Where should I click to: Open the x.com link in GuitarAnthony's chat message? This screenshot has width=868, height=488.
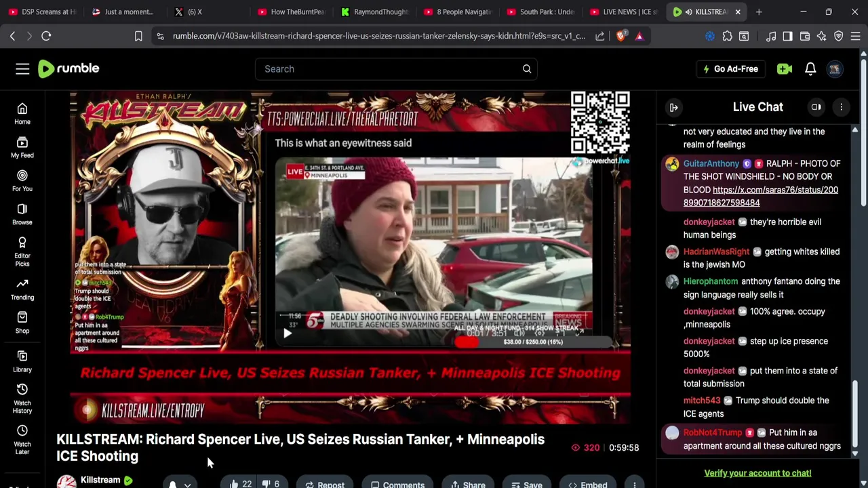[x=761, y=197]
